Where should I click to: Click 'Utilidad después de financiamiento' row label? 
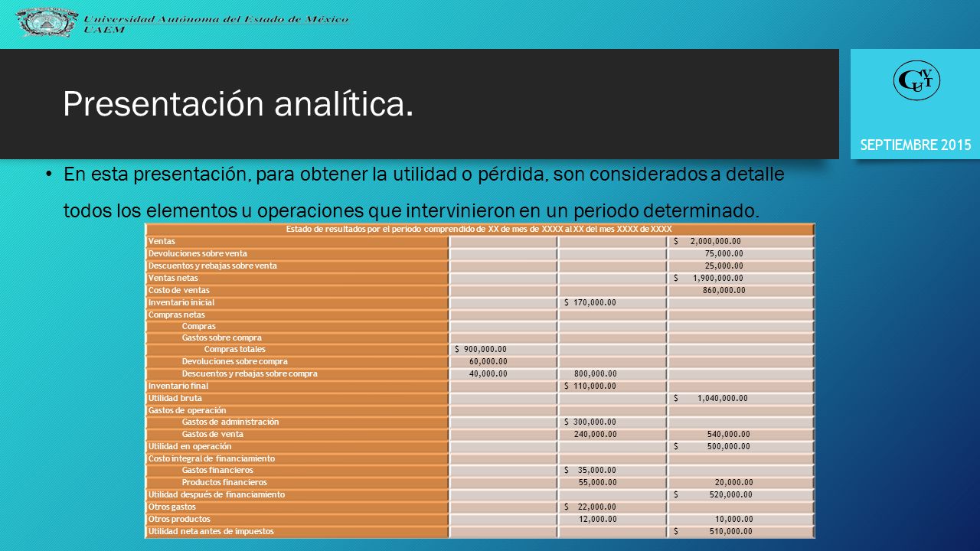[216, 494]
